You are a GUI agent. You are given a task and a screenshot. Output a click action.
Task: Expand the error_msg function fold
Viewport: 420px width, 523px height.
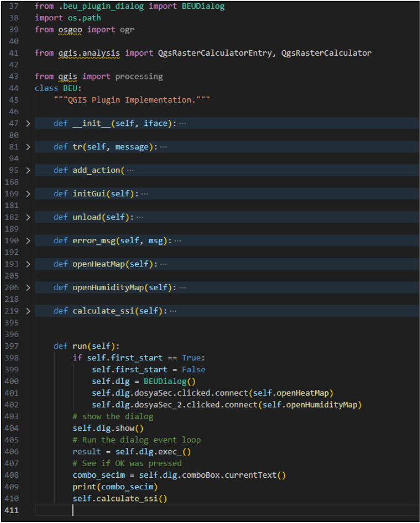tap(28, 241)
